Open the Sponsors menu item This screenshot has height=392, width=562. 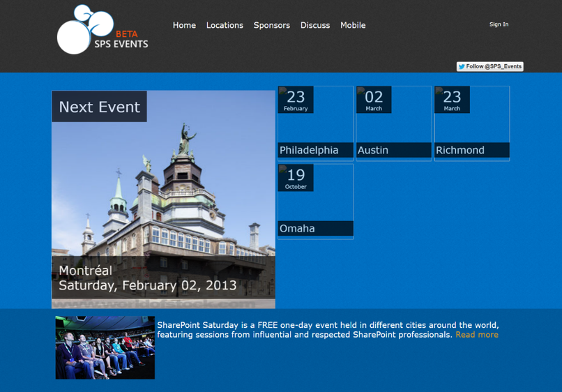272,26
